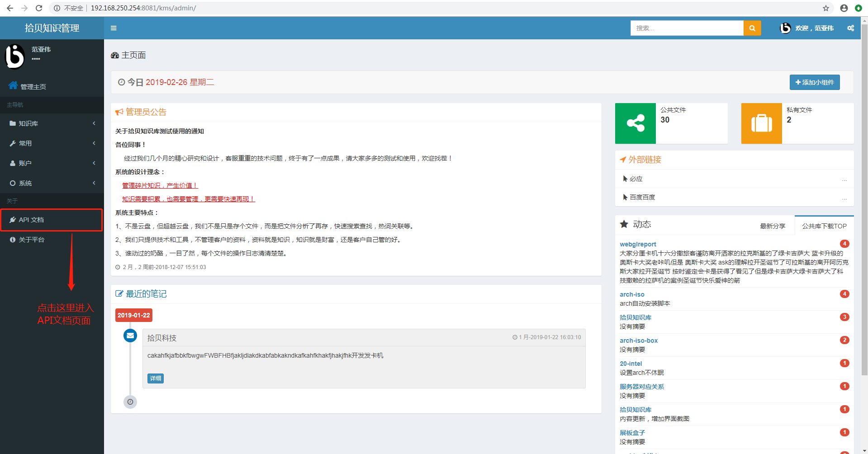Open the 服务器对应关系 entry
The image size is (868, 454).
(x=642, y=387)
